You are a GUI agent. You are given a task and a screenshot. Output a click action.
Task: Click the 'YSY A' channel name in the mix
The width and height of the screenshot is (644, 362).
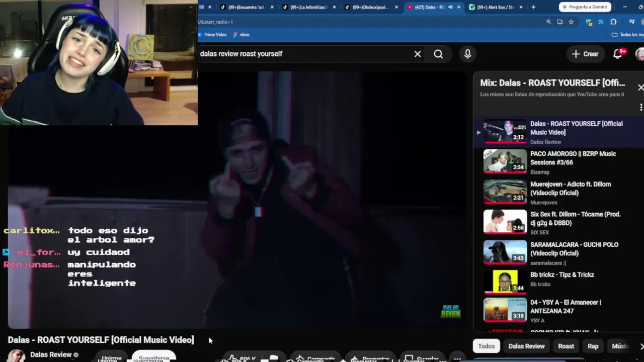(x=537, y=320)
